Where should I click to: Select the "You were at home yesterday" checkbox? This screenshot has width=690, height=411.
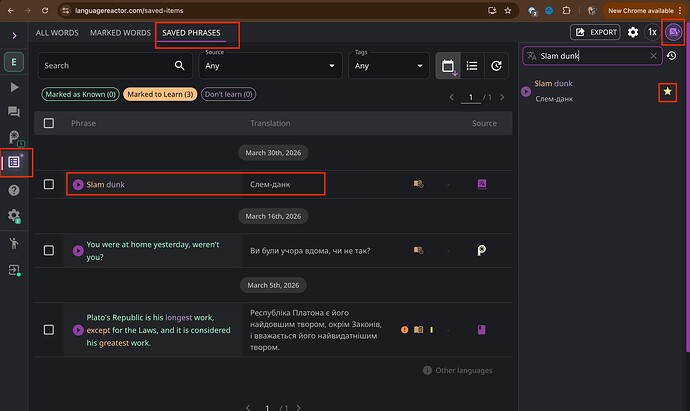pyautogui.click(x=48, y=249)
